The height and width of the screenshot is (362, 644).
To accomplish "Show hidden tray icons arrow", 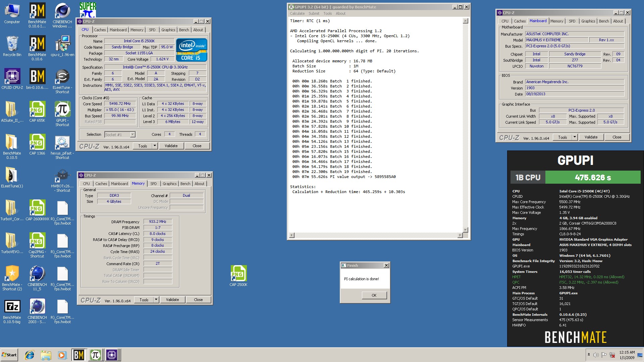I will (x=589, y=354).
